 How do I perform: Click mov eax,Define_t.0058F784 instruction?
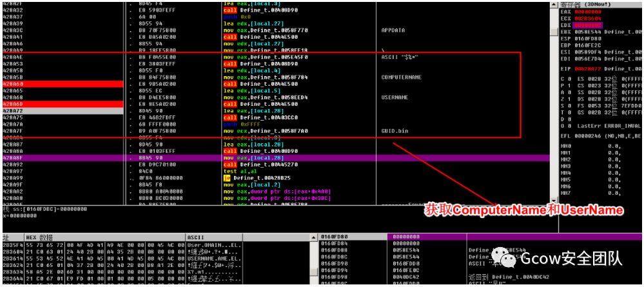[x=266, y=77]
